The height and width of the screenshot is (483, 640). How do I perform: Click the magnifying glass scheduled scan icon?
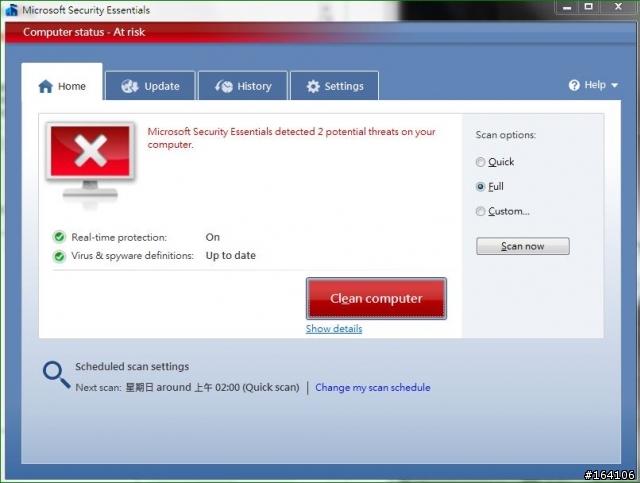[x=56, y=374]
